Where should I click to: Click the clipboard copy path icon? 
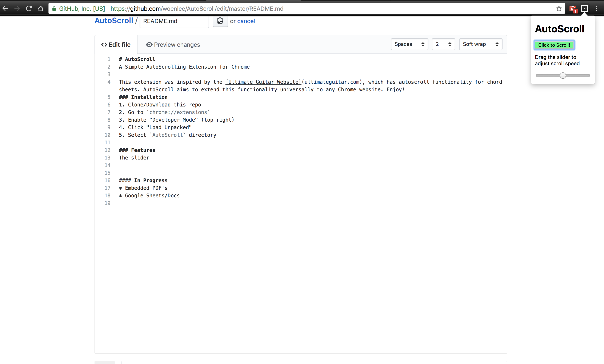pyautogui.click(x=220, y=21)
